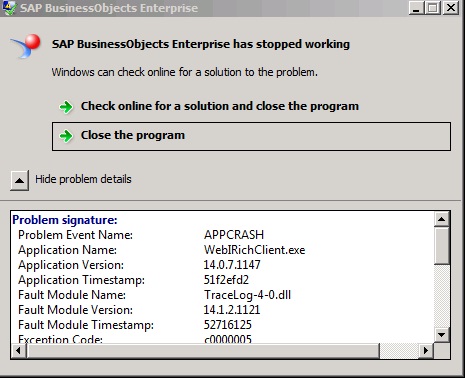The width and height of the screenshot is (465, 379).
Task: Click the details vertical scrollbar down arrow
Action: [442, 334]
